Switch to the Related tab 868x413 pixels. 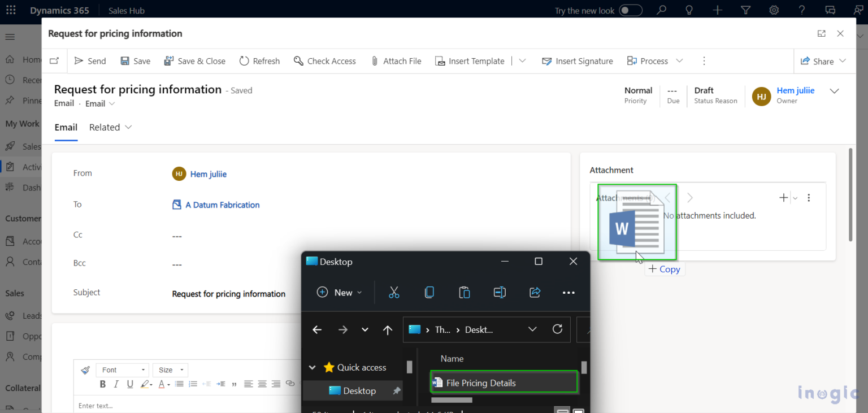pos(105,127)
